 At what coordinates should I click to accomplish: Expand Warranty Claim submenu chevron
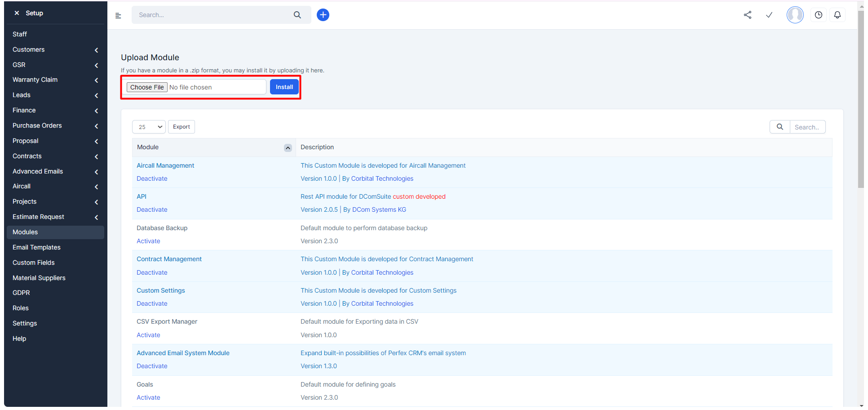(x=96, y=80)
